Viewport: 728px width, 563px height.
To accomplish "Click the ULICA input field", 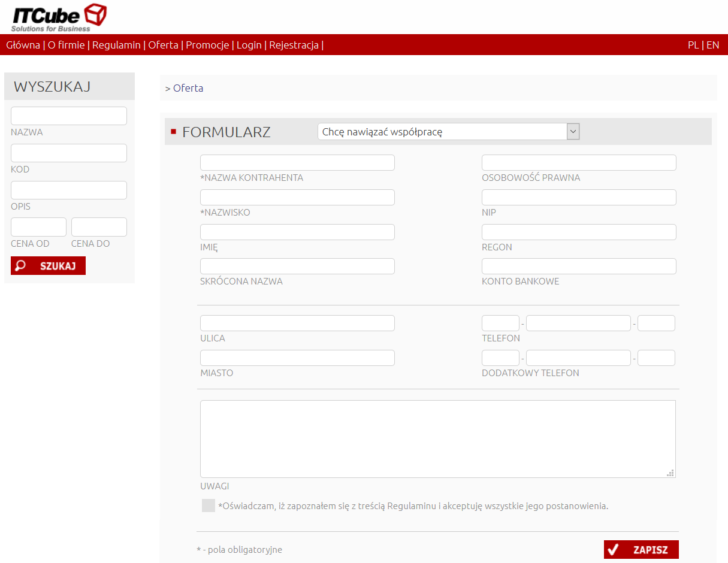I will (297, 323).
